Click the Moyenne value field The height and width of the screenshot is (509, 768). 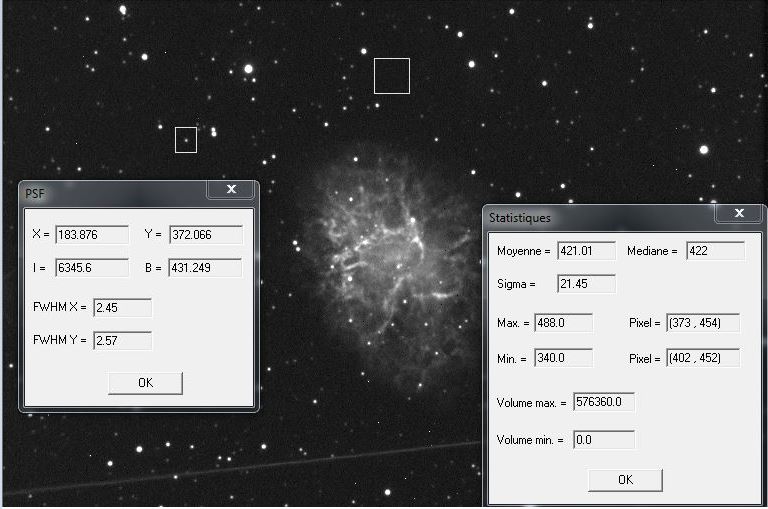coord(586,251)
